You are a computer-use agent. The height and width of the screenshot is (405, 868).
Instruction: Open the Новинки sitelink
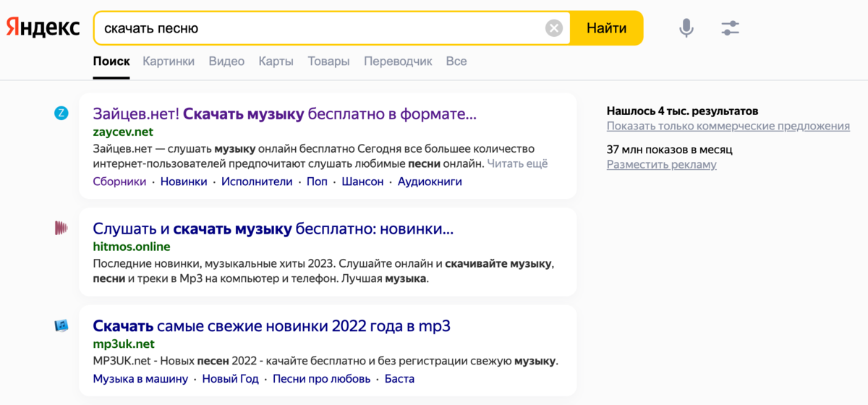(x=184, y=182)
